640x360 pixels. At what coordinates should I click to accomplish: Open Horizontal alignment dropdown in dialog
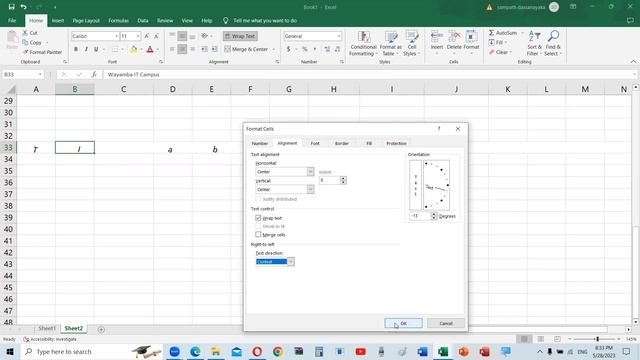click(x=310, y=172)
